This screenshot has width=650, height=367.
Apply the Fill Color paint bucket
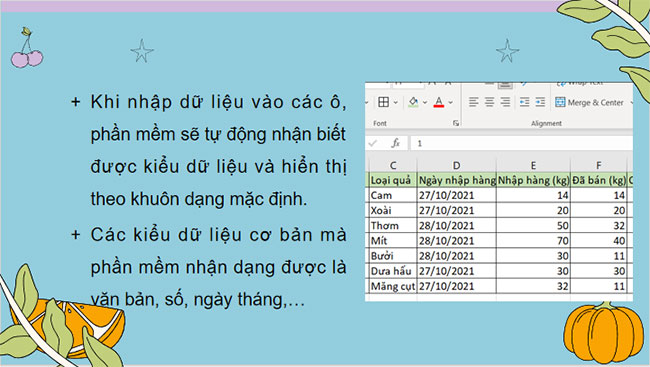[413, 102]
